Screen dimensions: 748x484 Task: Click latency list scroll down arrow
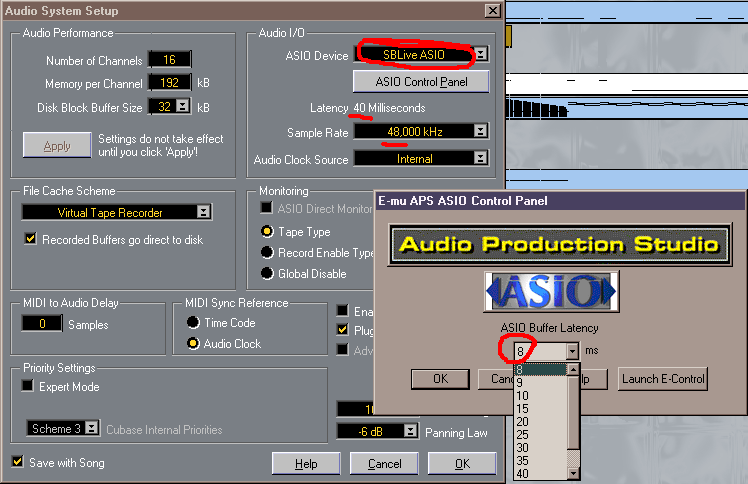click(x=573, y=474)
